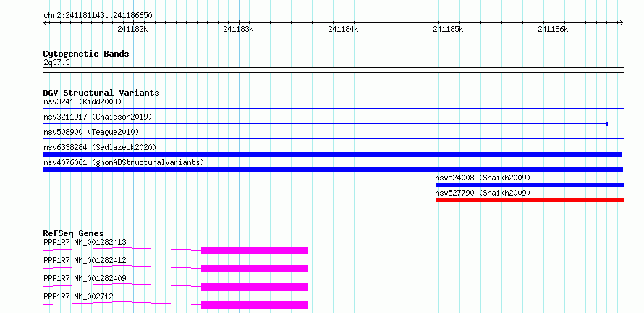Open transcript PPP1R7|NM_001282413 label
The width and height of the screenshot is (644, 313).
85,242
